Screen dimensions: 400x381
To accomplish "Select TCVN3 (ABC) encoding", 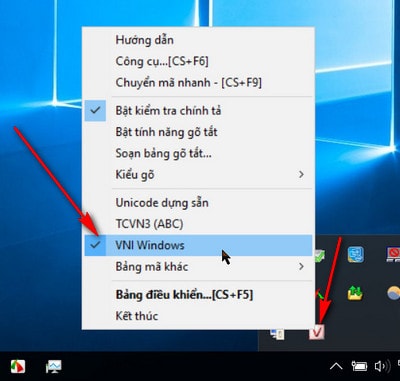I will click(x=198, y=224).
